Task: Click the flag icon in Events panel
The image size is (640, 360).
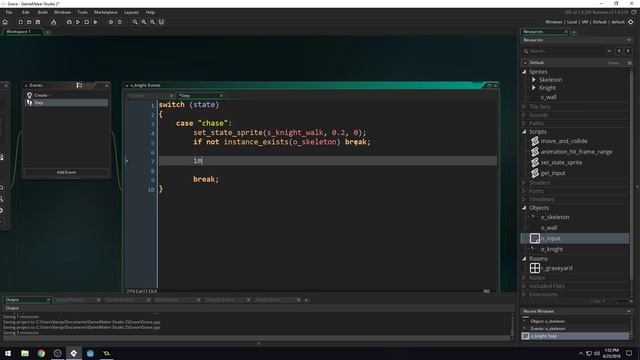Action: tap(79, 85)
